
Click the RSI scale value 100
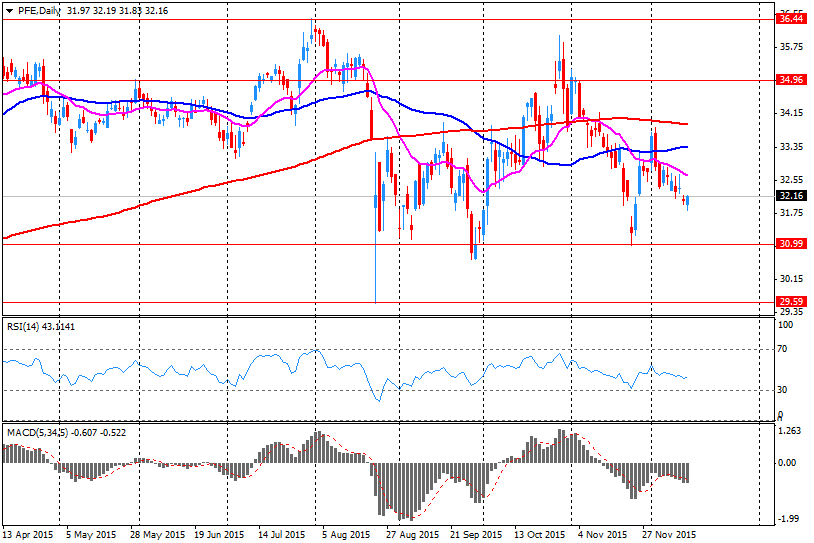click(786, 325)
